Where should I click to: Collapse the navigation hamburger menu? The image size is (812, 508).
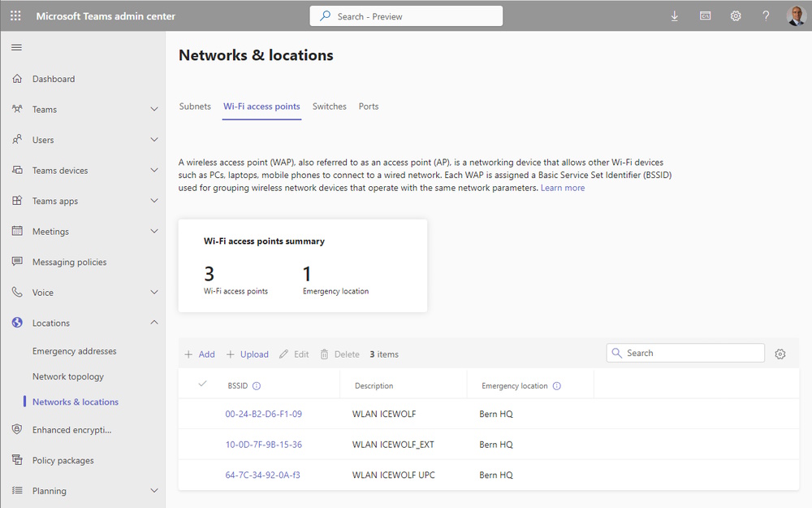[x=16, y=48]
